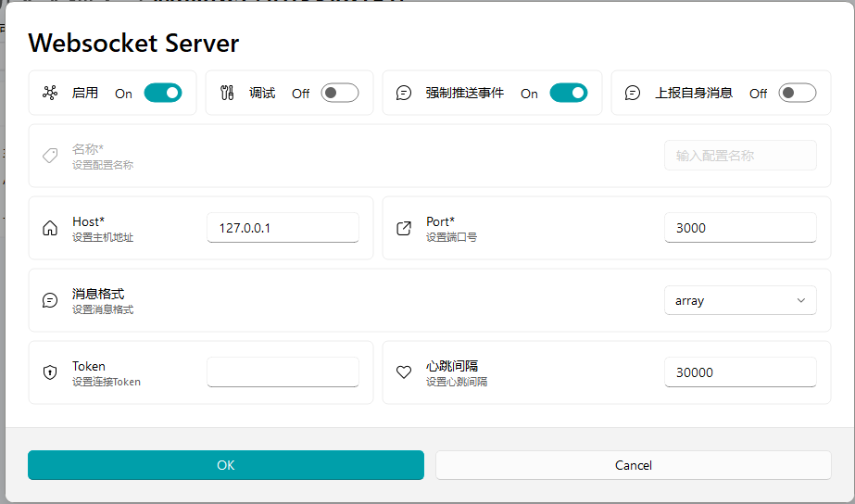Click the heart icon beside 心跳间隔
The height and width of the screenshot is (504, 855).
click(404, 372)
